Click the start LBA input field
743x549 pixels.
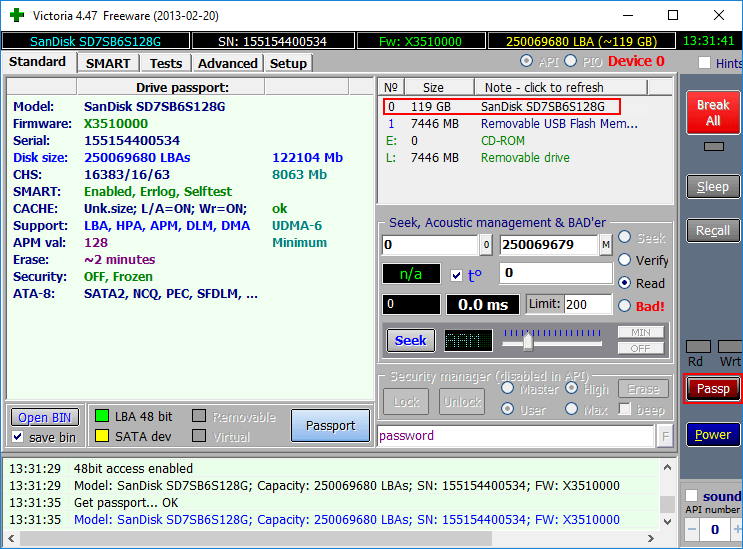(x=430, y=245)
